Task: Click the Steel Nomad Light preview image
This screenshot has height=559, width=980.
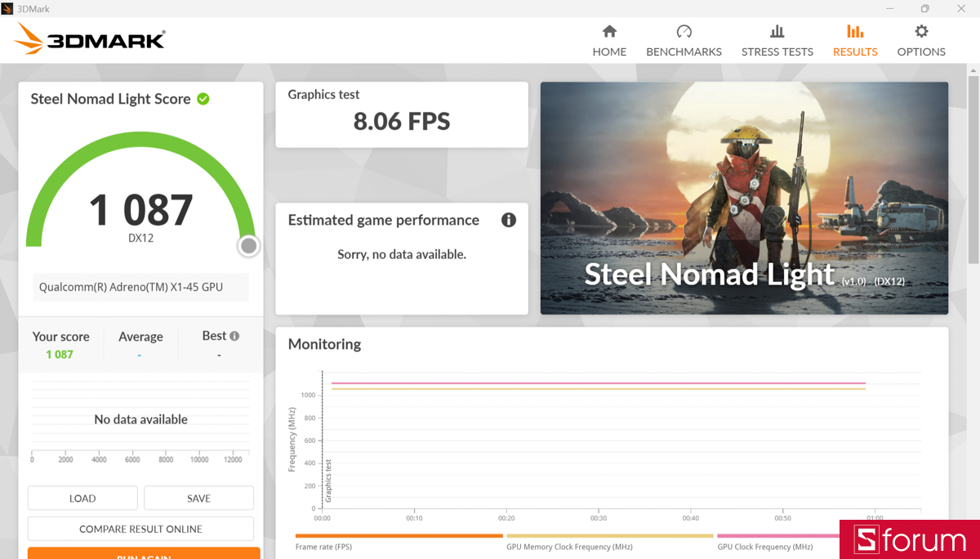Action: coord(743,198)
